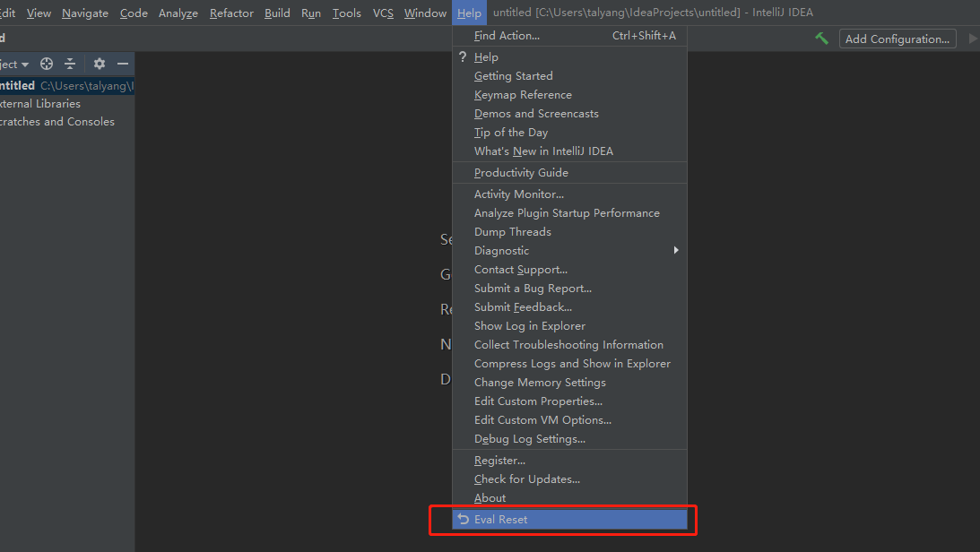Open Edit Custom VM Options
Image resolution: width=980 pixels, height=552 pixels.
(569, 419)
